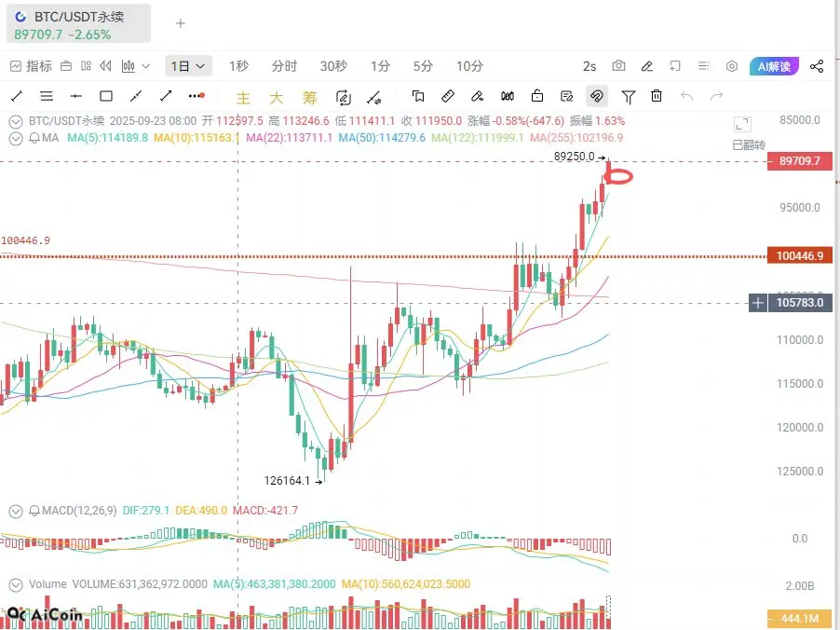The height and width of the screenshot is (630, 840).
Task: Open the filter funnel icon
Action: tap(628, 97)
